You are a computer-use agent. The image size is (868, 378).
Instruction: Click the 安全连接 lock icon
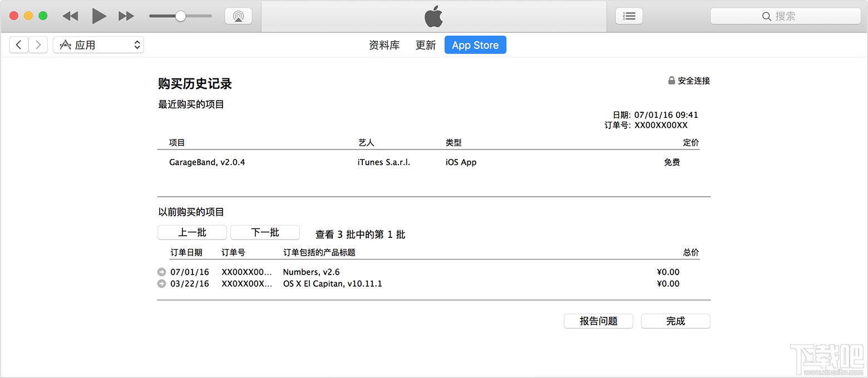coord(672,81)
